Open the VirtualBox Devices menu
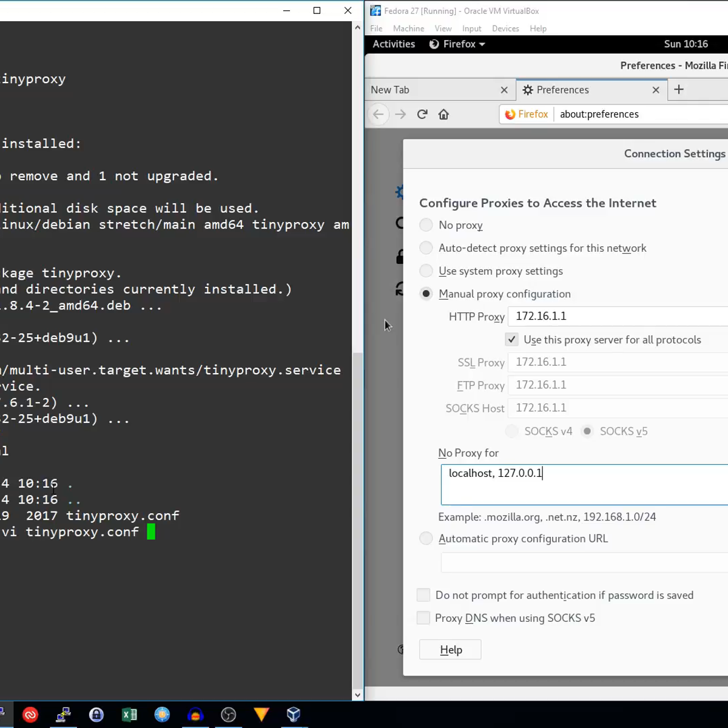This screenshot has height=728, width=728. point(505,29)
